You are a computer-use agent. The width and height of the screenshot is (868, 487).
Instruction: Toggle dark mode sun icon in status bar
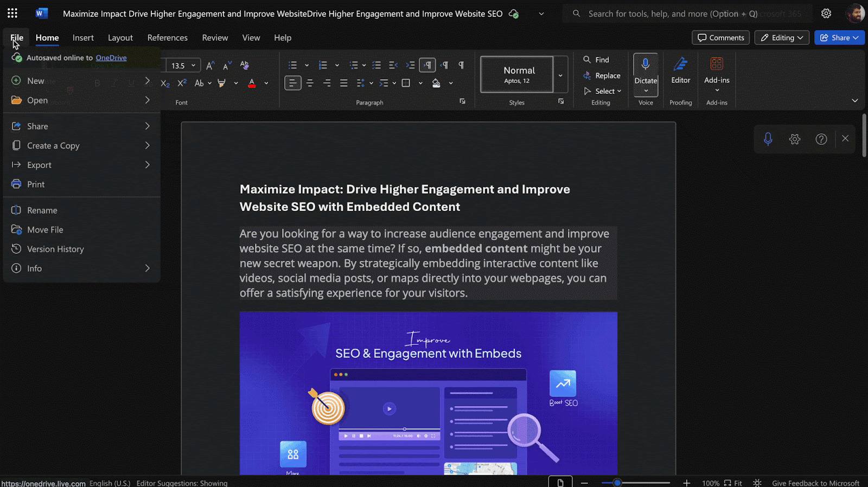click(x=757, y=483)
